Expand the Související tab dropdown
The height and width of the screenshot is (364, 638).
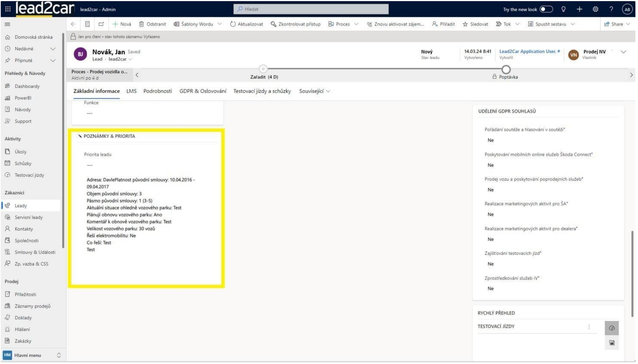[314, 91]
